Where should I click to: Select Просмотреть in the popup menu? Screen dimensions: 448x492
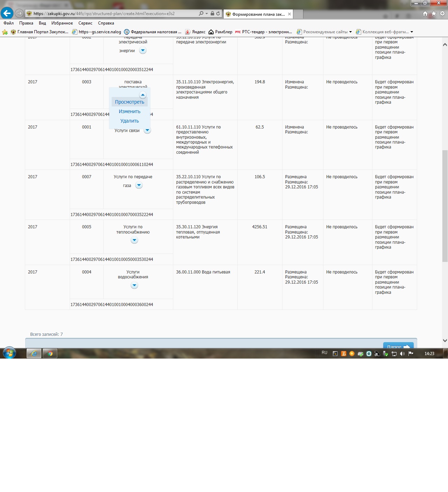tap(129, 102)
